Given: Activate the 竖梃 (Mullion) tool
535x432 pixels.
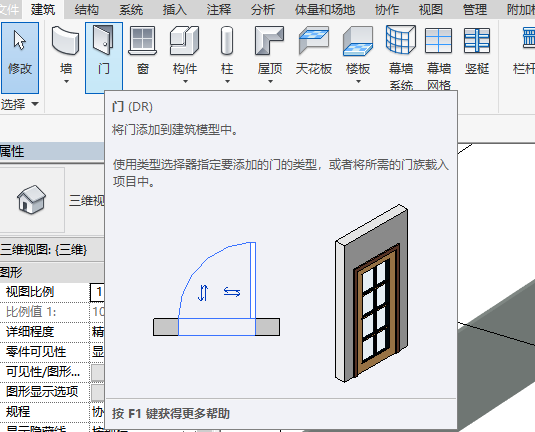Looking at the screenshot, I should (477, 52).
